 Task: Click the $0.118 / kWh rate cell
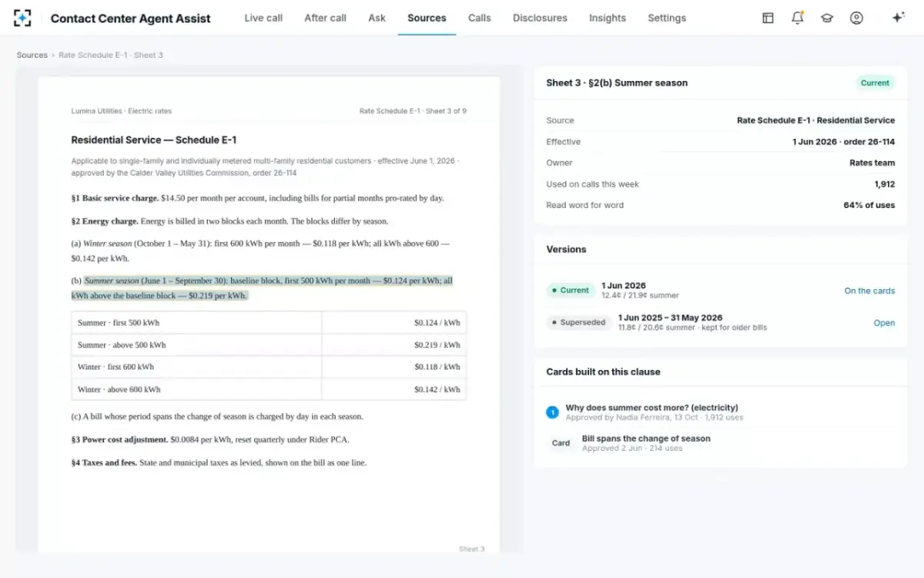click(x=393, y=367)
